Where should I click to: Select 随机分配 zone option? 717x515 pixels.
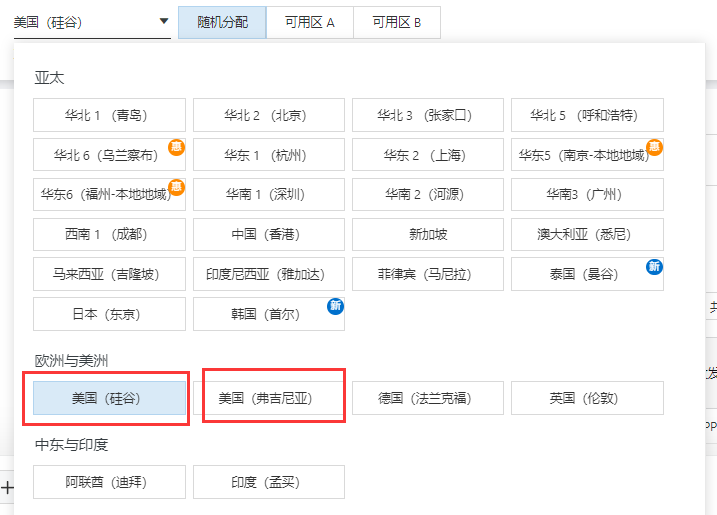point(222,22)
